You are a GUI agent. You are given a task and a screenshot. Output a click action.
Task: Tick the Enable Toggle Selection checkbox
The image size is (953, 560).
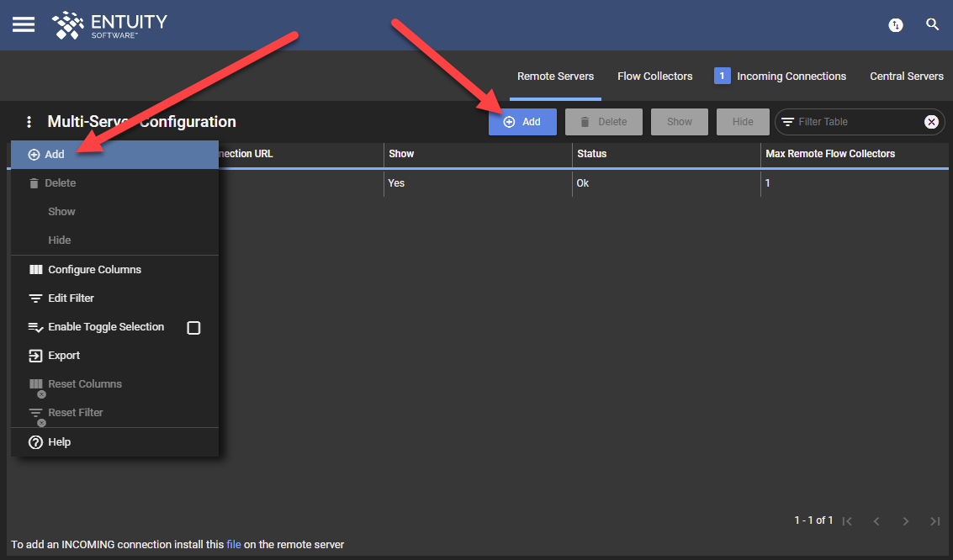193,328
